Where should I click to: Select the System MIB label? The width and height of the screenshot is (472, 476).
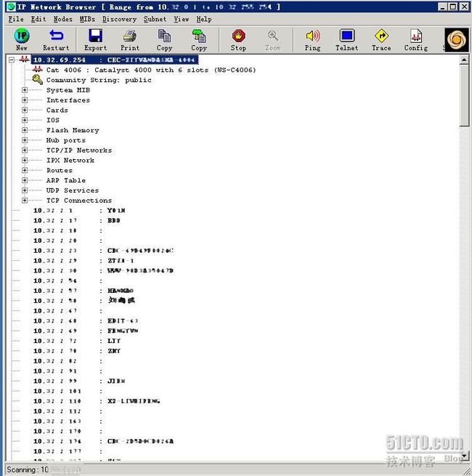tap(68, 90)
